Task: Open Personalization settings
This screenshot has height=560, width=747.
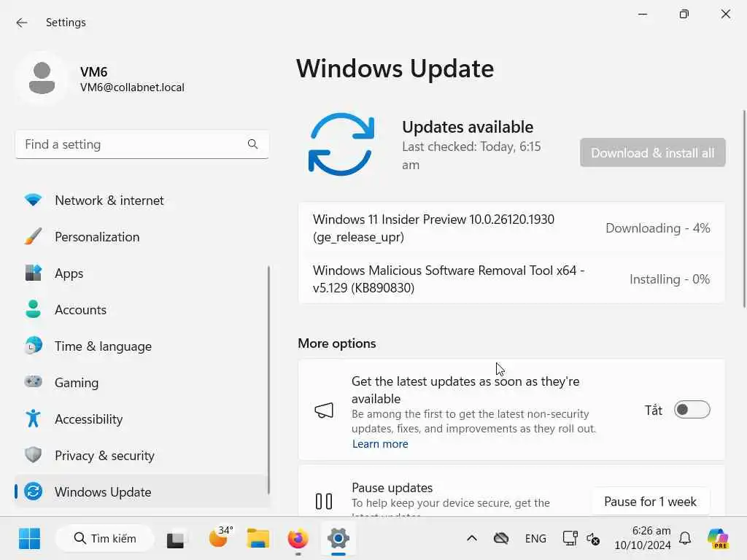Action: pos(142,237)
